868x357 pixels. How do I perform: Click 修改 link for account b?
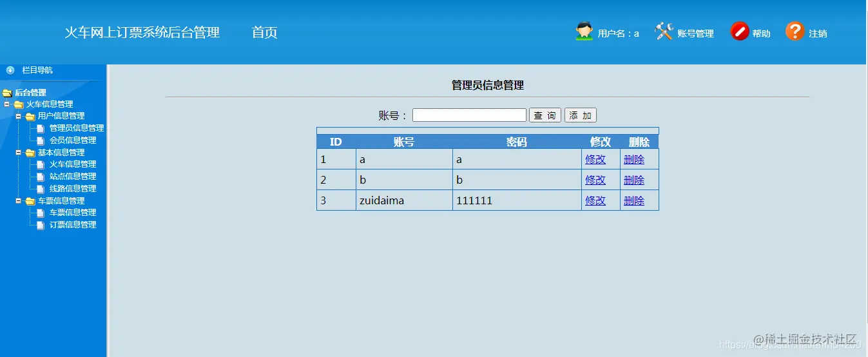pos(595,180)
